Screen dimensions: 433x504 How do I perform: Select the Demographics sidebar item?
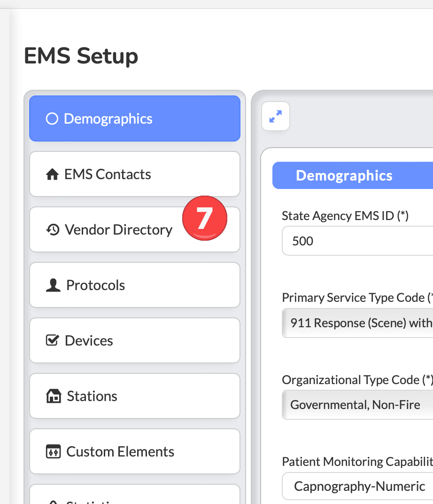pos(135,118)
